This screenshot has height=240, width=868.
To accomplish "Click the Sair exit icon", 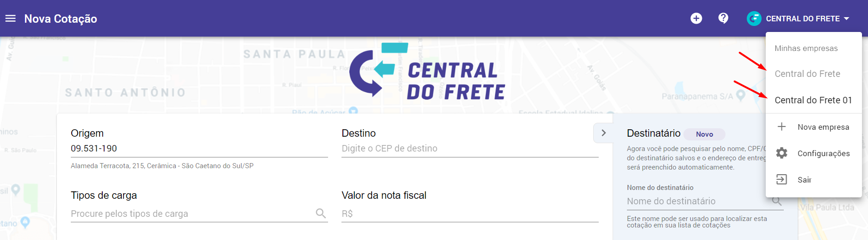I will pos(781,179).
